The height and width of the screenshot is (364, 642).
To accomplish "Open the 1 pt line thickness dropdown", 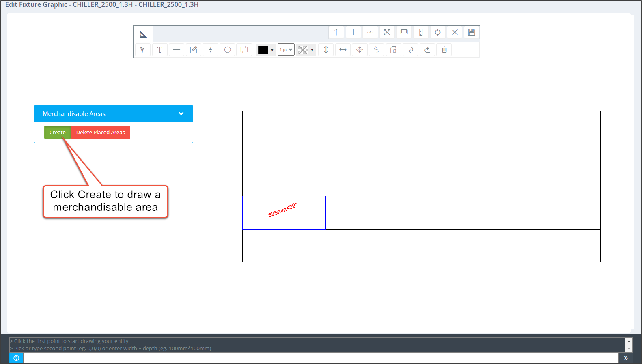I will point(286,50).
